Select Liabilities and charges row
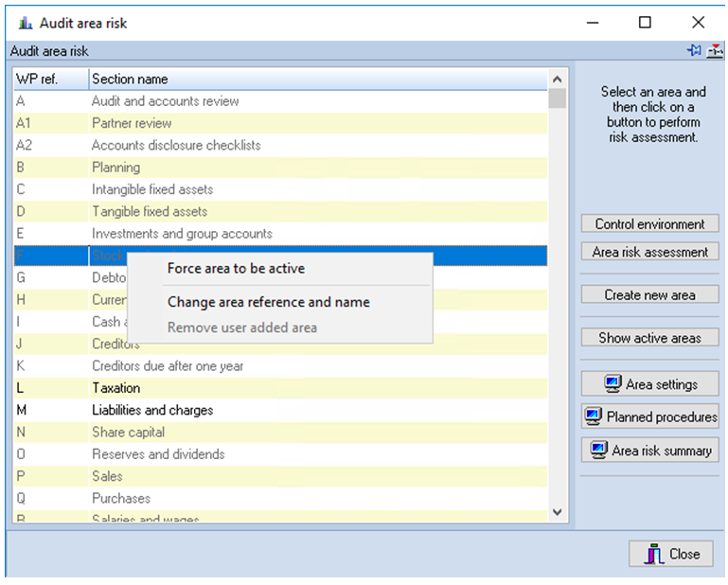Image resolution: width=728 pixels, height=585 pixels. tap(280, 410)
